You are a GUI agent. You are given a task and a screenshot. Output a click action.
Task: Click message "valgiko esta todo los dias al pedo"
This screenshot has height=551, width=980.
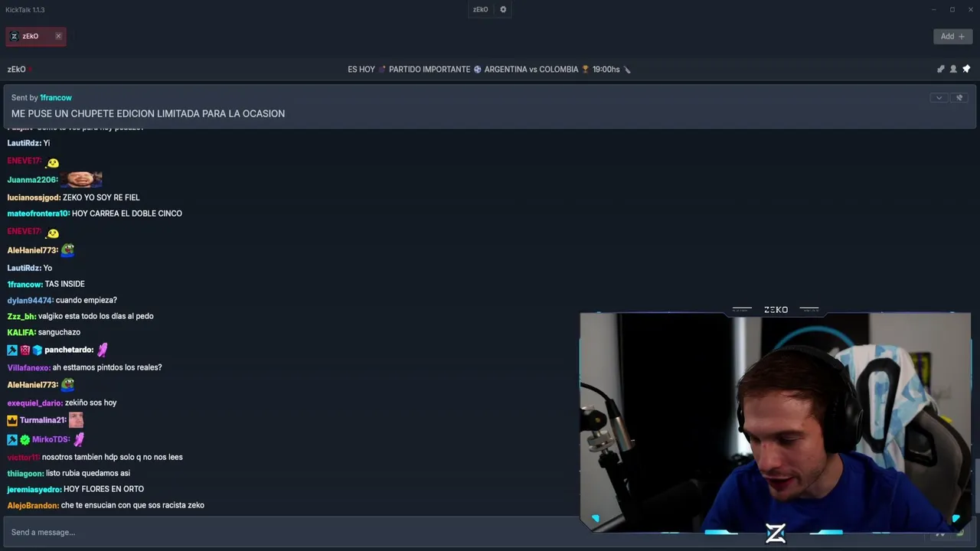pyautogui.click(x=96, y=316)
